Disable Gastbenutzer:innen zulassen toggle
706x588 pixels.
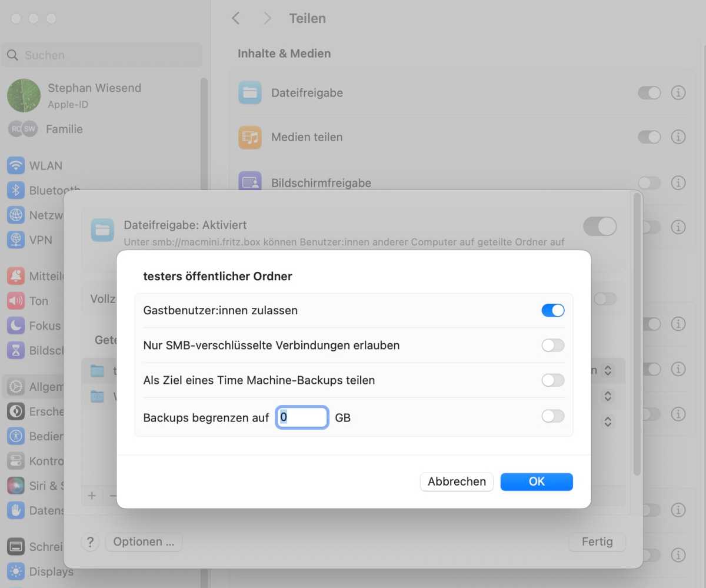click(552, 310)
